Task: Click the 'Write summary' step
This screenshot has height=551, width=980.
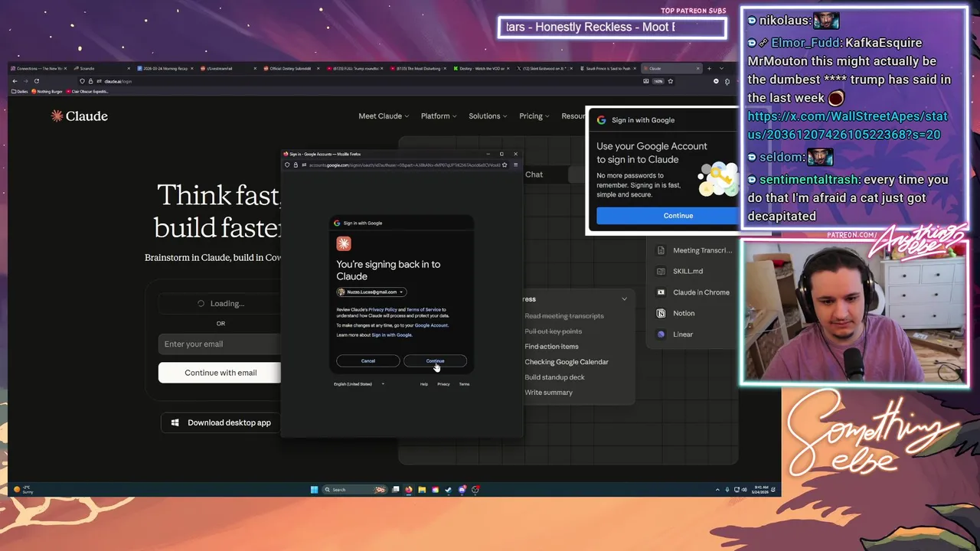Action: click(x=548, y=393)
